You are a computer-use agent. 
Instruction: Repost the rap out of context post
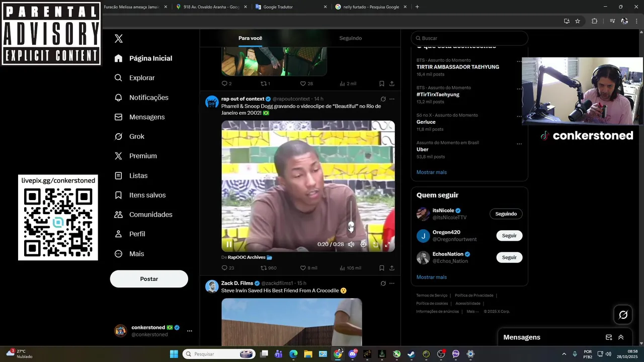[268, 268]
